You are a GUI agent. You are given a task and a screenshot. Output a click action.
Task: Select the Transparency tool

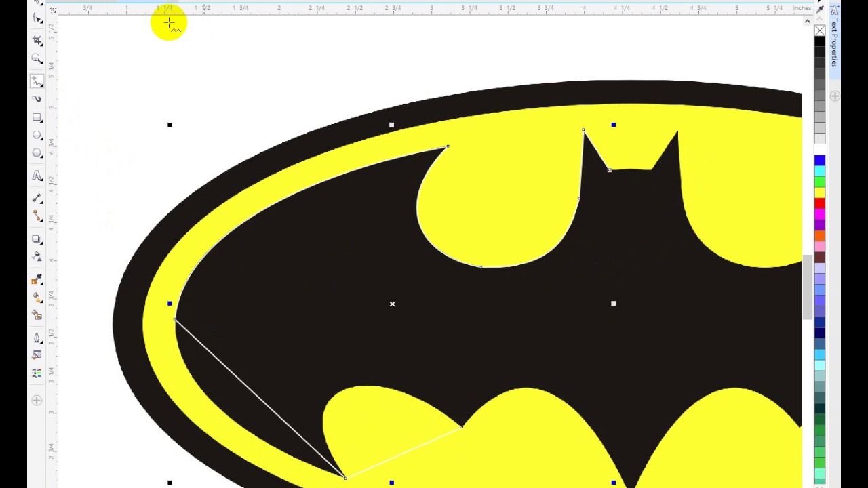[37, 256]
